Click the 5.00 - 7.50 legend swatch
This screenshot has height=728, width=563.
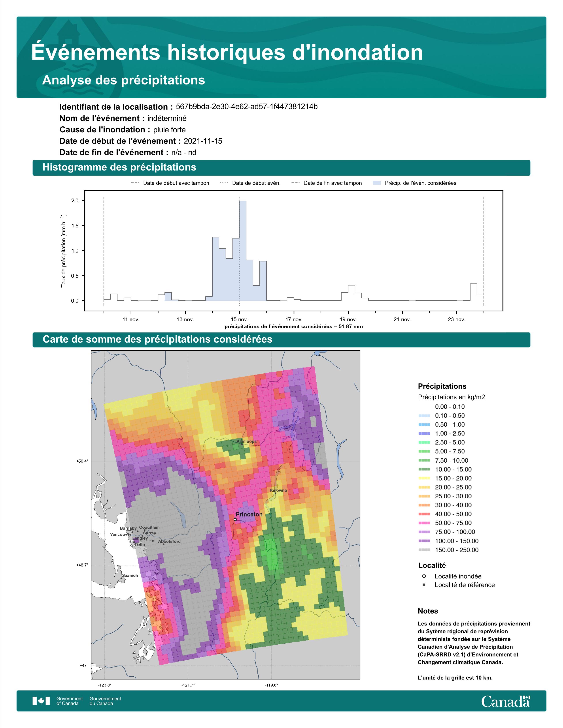pos(424,451)
